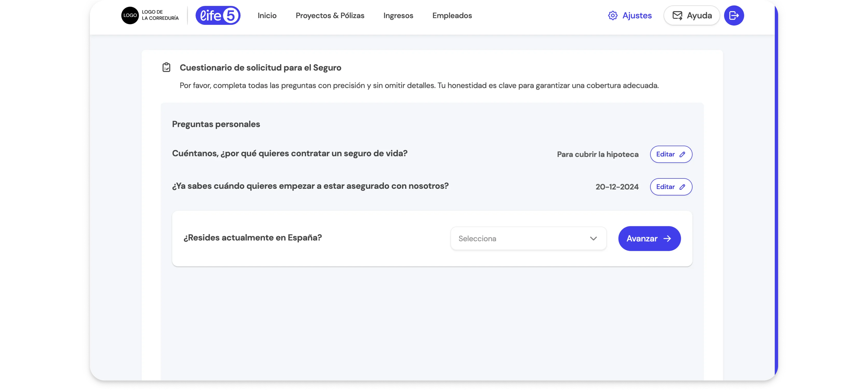Click the Ayuda button
Viewport: 868px width, 392px height.
692,16
